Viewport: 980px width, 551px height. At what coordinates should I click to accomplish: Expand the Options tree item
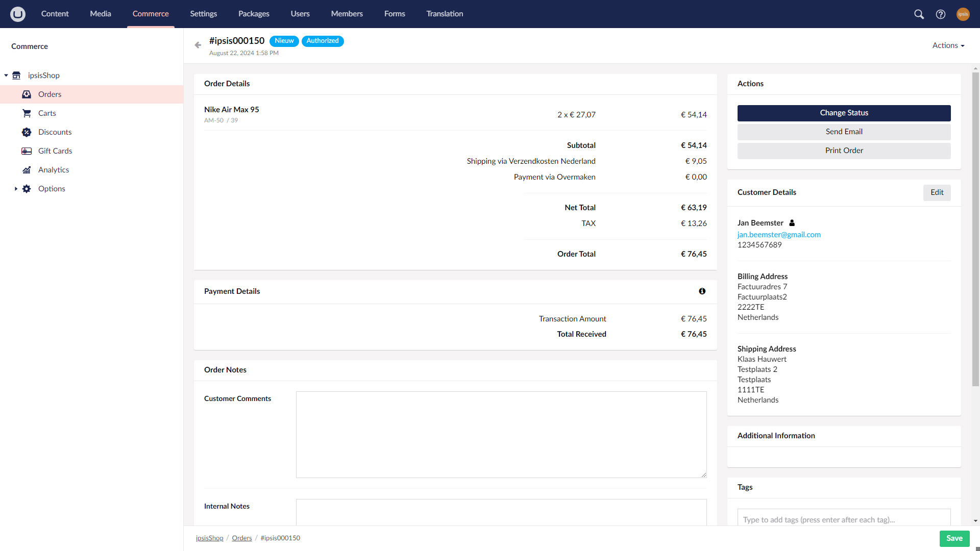[x=15, y=189]
